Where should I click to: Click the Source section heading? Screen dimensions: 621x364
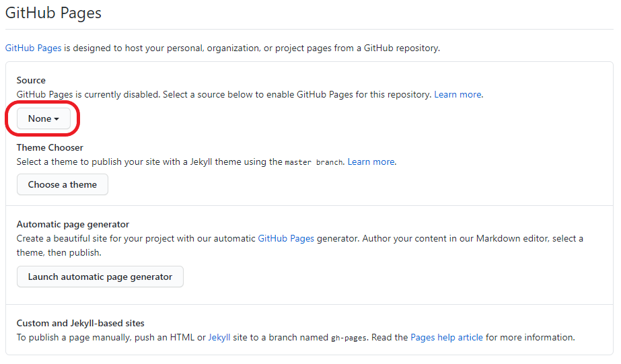coord(31,80)
